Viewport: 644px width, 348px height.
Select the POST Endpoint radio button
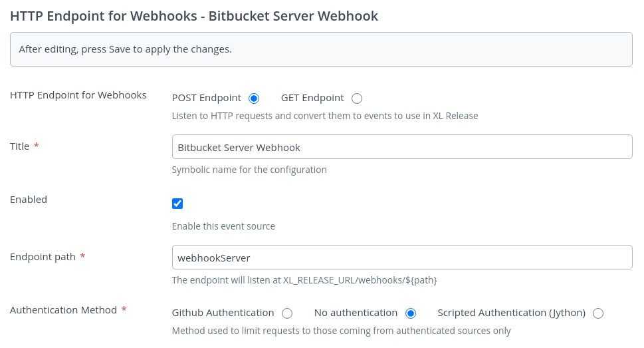point(253,98)
